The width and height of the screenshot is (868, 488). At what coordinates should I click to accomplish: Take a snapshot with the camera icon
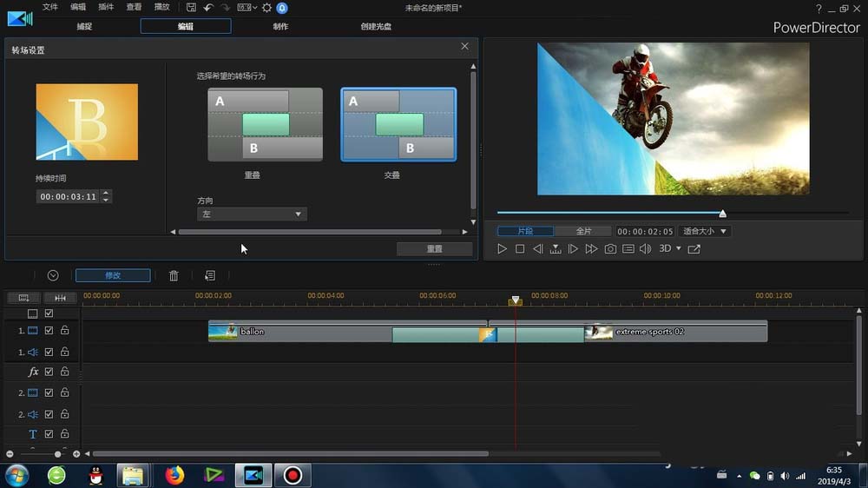pyautogui.click(x=610, y=249)
